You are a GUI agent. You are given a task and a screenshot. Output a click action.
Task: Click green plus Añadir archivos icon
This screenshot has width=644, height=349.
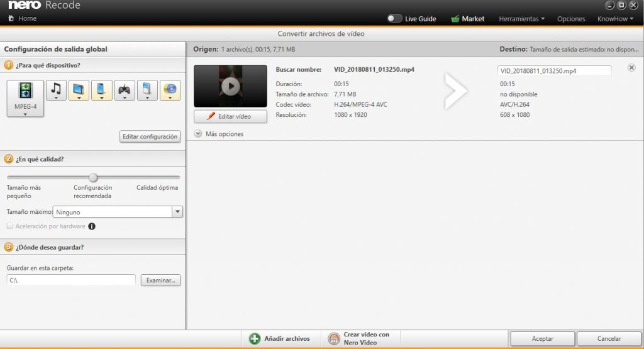coord(255,338)
